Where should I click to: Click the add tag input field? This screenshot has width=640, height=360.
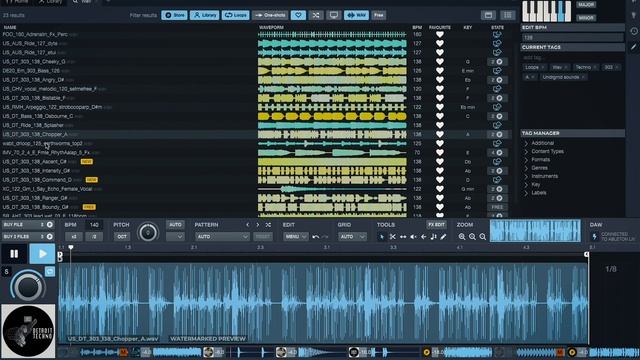[x=572, y=58]
